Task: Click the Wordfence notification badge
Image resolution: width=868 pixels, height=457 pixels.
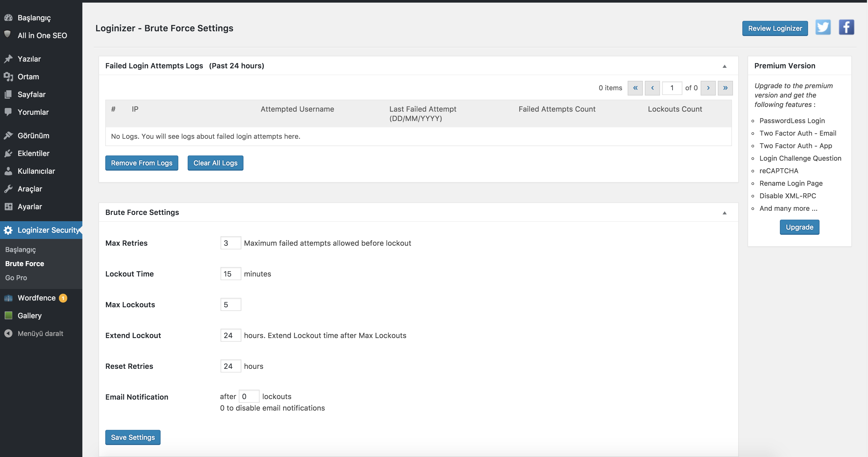Action: pos(63,298)
